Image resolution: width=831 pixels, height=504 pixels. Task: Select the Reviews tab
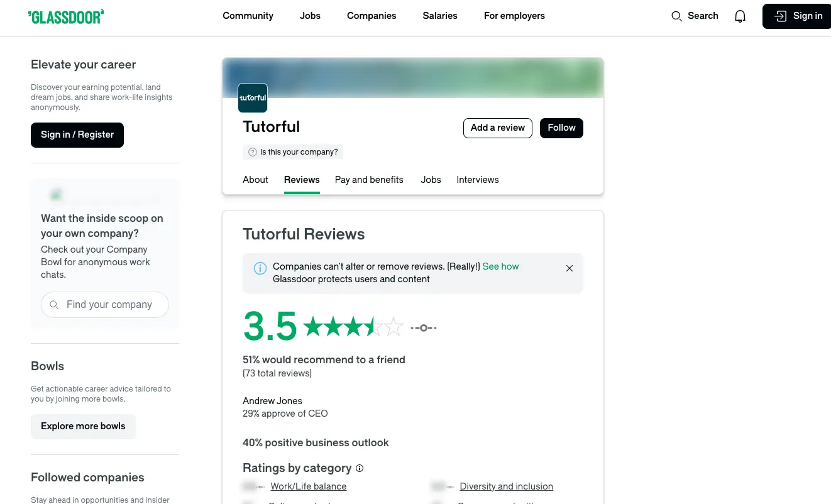pyautogui.click(x=302, y=180)
